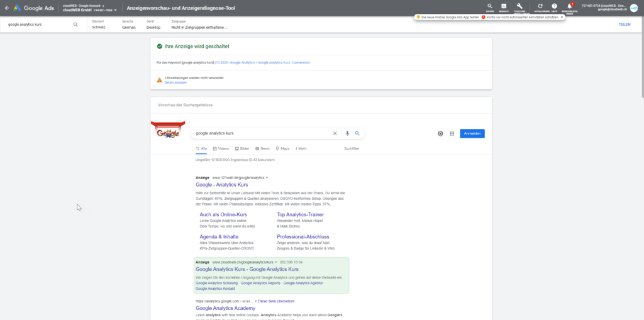The height and width of the screenshot is (320, 644).
Task: Select the Alle search tab
Action: [201, 149]
